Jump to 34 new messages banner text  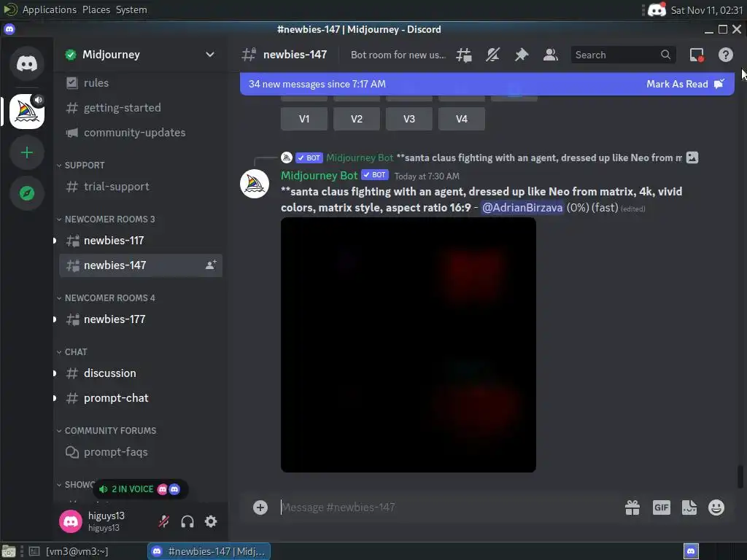[317, 85]
